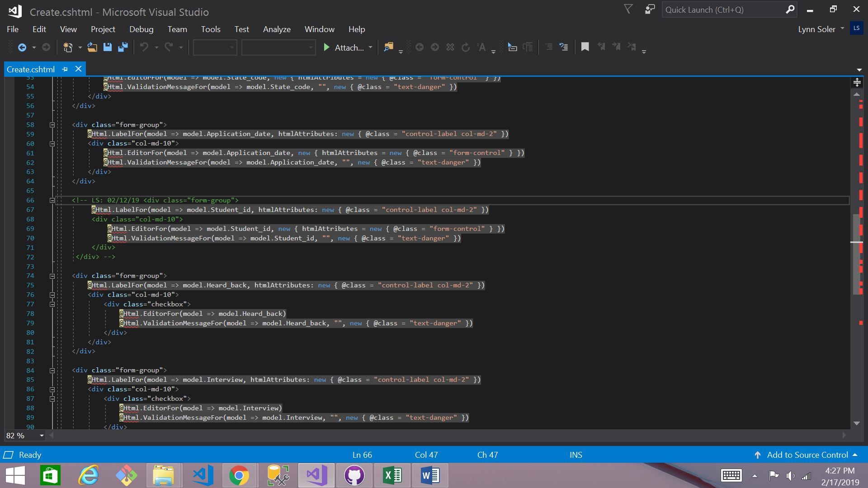Click the feedback icon in title bar
Screen dimensions: 868x488
(650, 9)
